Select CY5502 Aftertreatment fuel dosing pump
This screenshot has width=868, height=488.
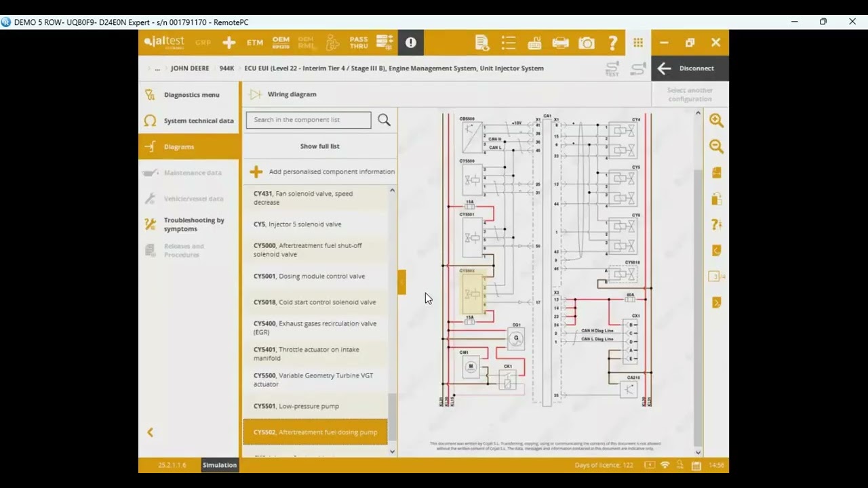coord(315,432)
